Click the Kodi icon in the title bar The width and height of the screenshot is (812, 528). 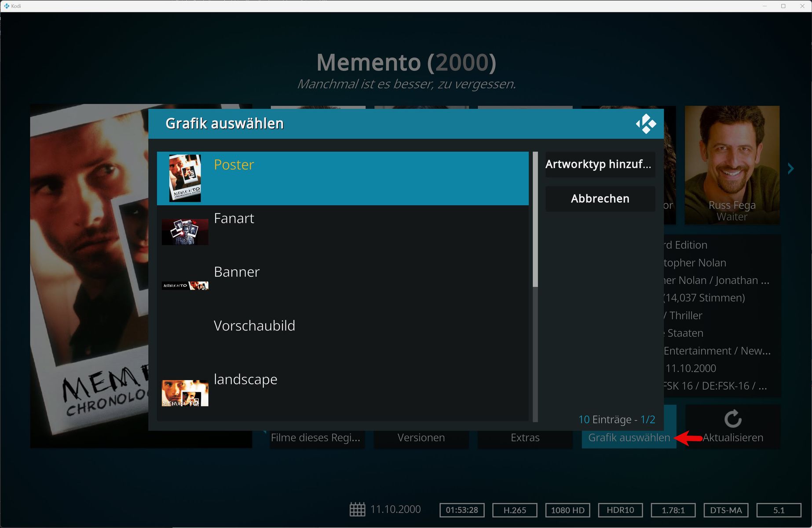click(x=7, y=6)
